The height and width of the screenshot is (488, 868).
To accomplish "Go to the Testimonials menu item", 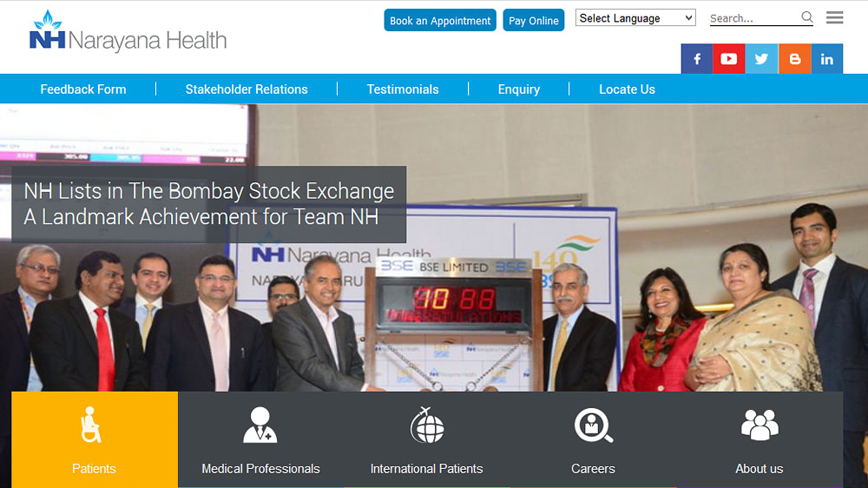I will (x=403, y=89).
